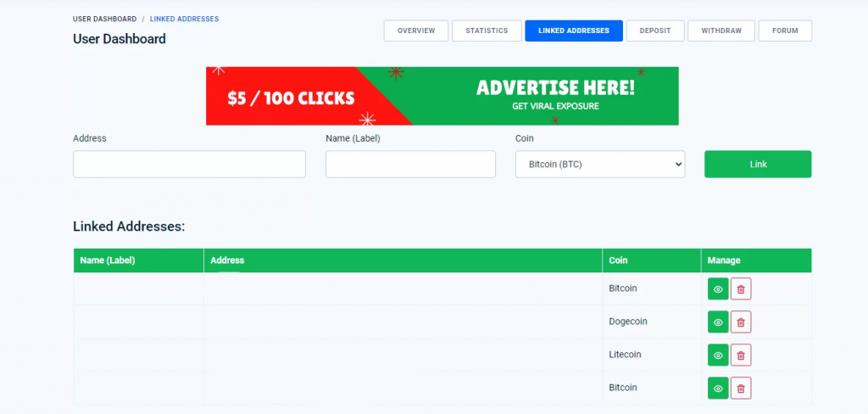The width and height of the screenshot is (868, 414).
Task: Delete the first Bitcoin row's linked address
Action: pyautogui.click(x=741, y=288)
